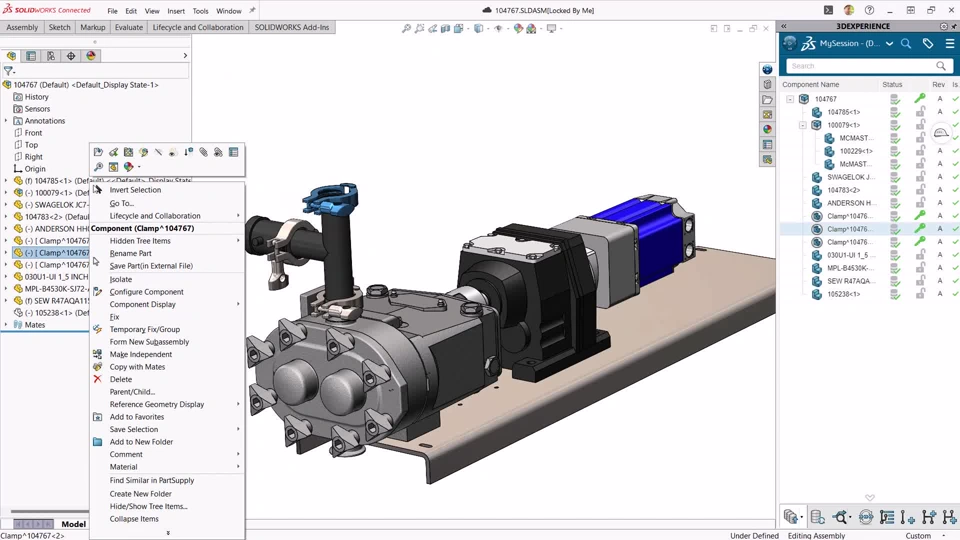The image size is (960, 540).
Task: Click the feature tree filter funnel icon
Action: [x=8, y=71]
